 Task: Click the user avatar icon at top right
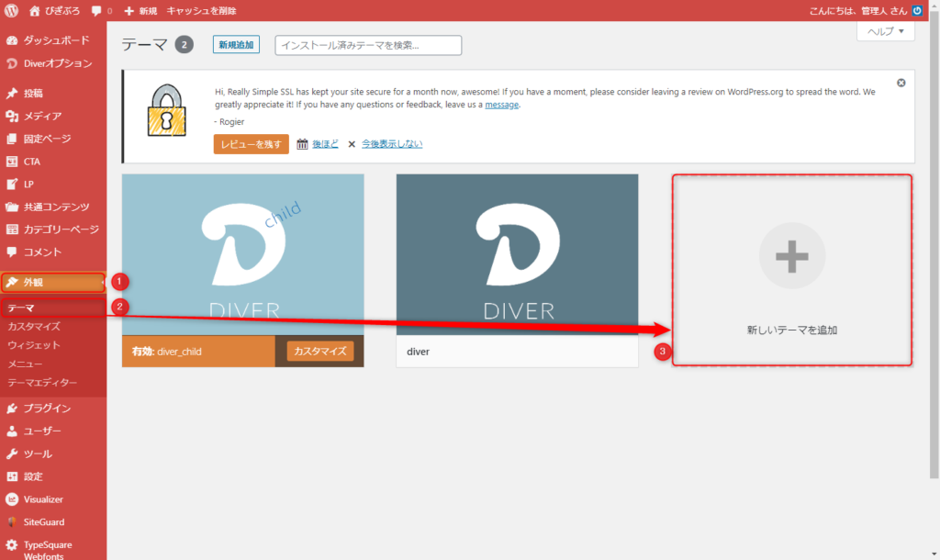pyautogui.click(x=917, y=11)
